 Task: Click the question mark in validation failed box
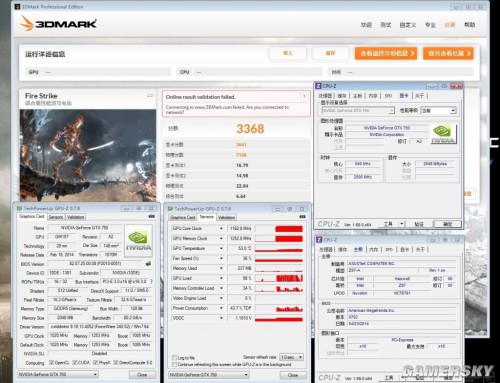coord(304,97)
